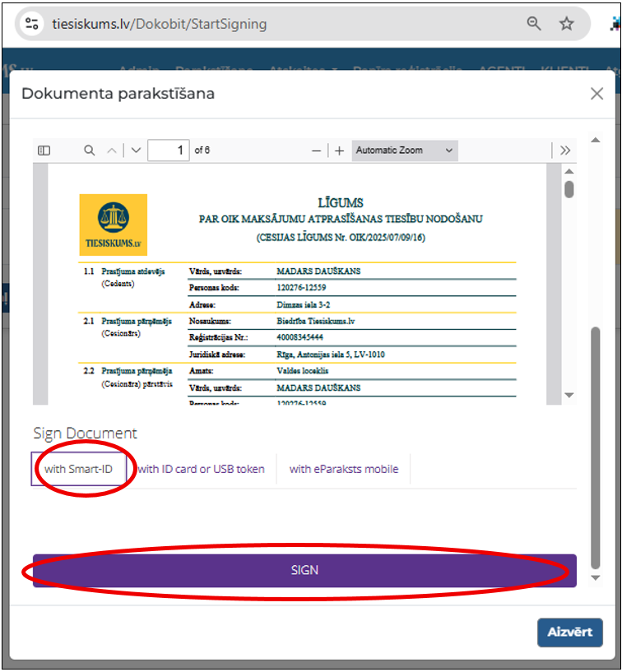Open PDF viewer tools menu
622x672 pixels.
(x=564, y=151)
